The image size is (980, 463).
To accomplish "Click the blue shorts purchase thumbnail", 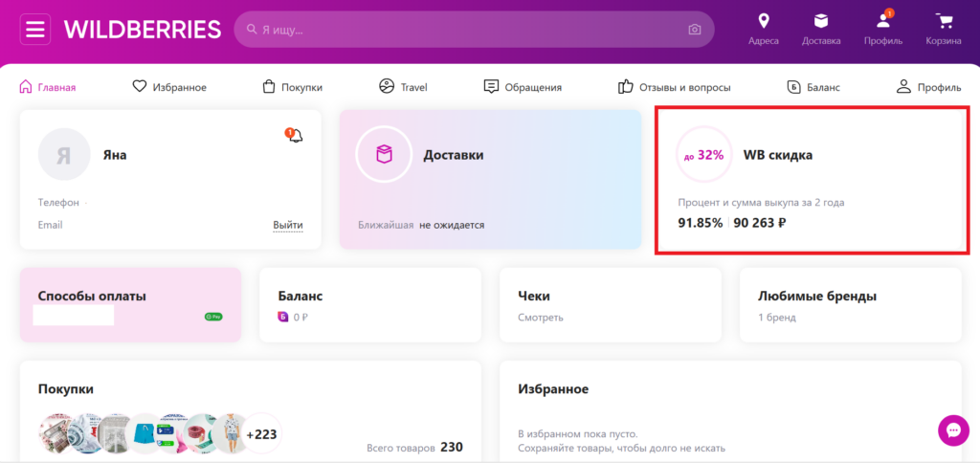I will pyautogui.click(x=145, y=433).
